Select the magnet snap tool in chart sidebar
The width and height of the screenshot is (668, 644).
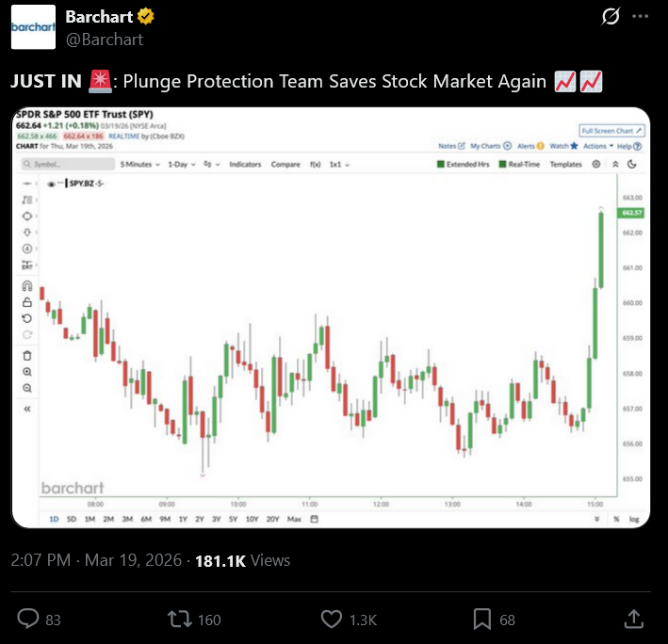click(x=26, y=286)
